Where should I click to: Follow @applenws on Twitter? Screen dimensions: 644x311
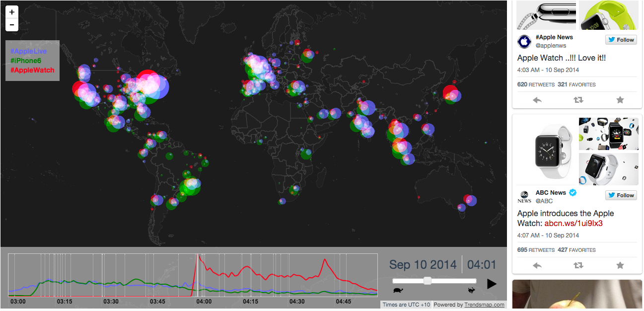click(621, 39)
